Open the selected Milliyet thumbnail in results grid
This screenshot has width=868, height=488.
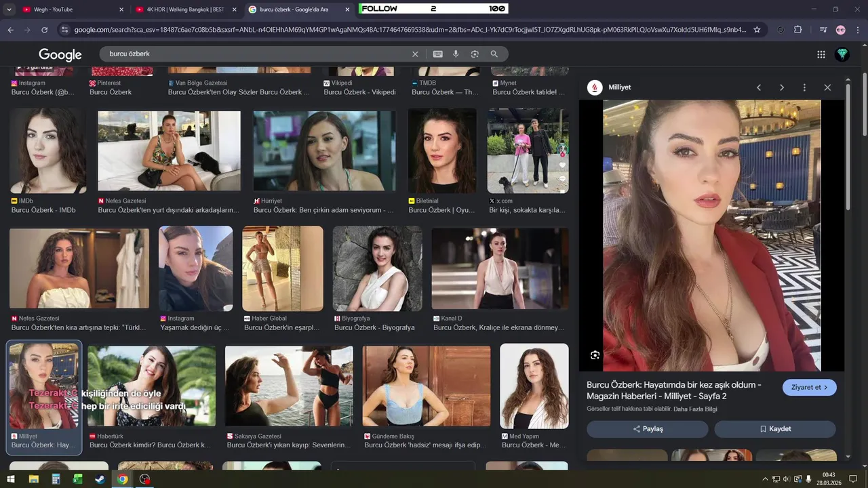[x=44, y=386]
